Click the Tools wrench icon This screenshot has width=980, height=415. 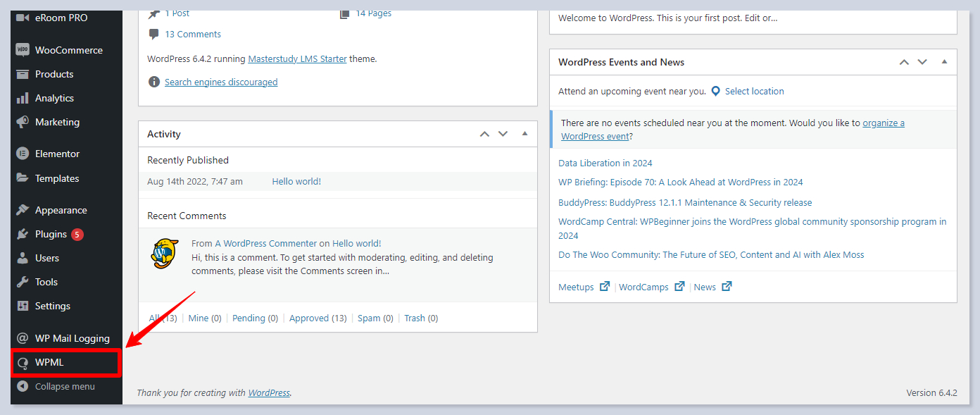point(23,282)
